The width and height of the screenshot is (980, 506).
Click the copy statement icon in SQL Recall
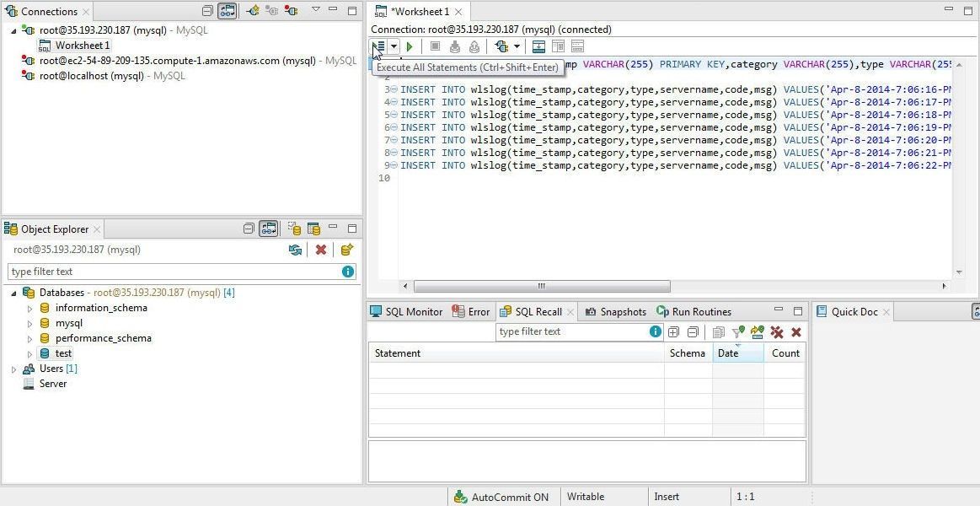(x=719, y=332)
